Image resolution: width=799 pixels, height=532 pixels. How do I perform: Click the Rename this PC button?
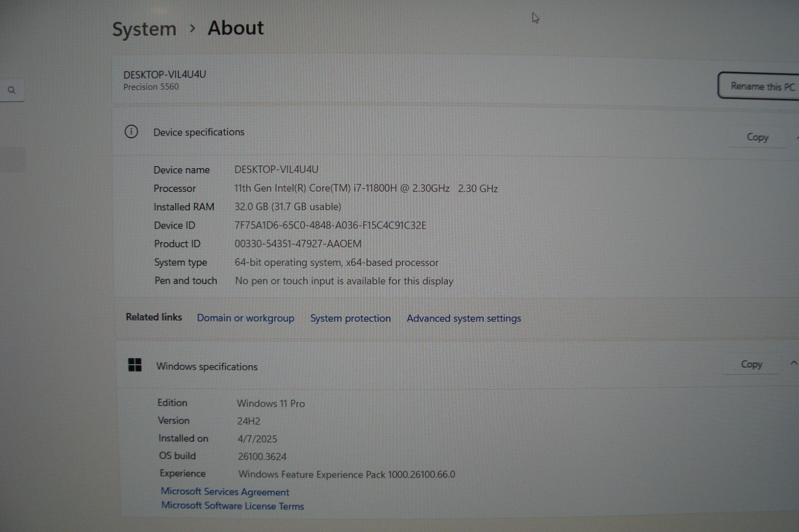pyautogui.click(x=759, y=86)
